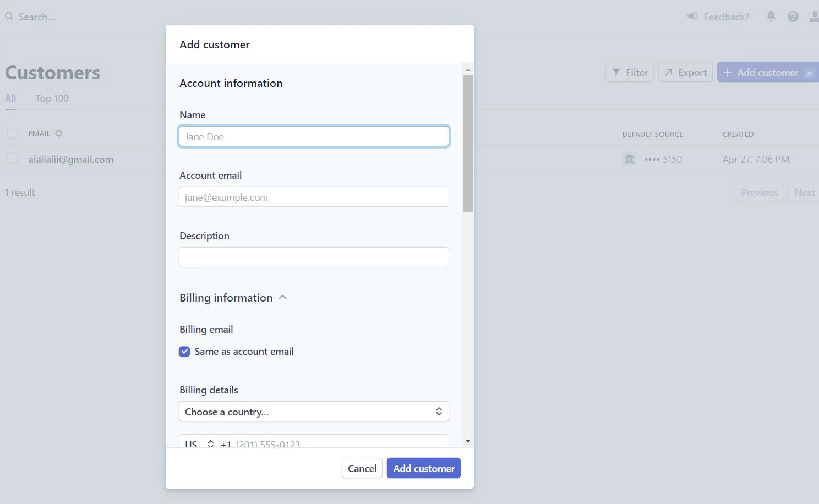Submit with the dialog's Add customer button

(423, 468)
